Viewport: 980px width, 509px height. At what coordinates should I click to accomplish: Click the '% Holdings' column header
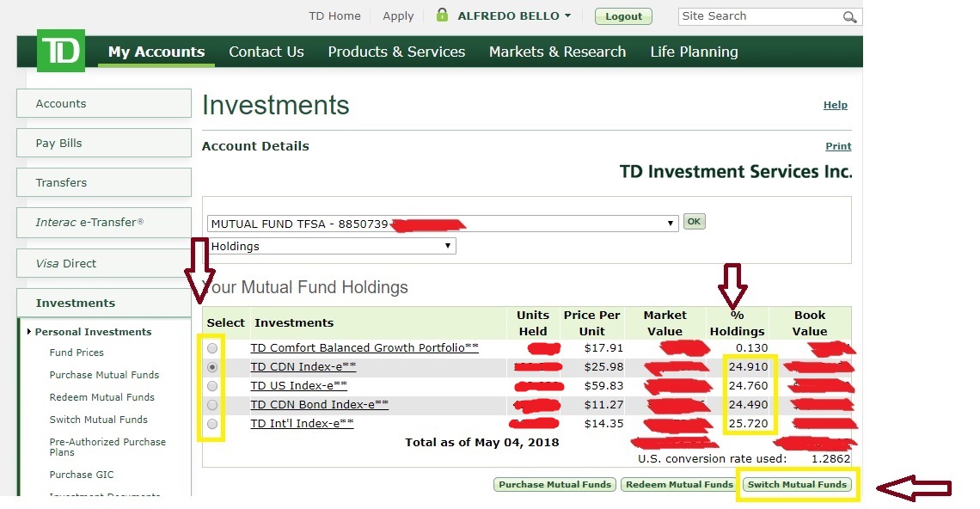pyautogui.click(x=737, y=322)
